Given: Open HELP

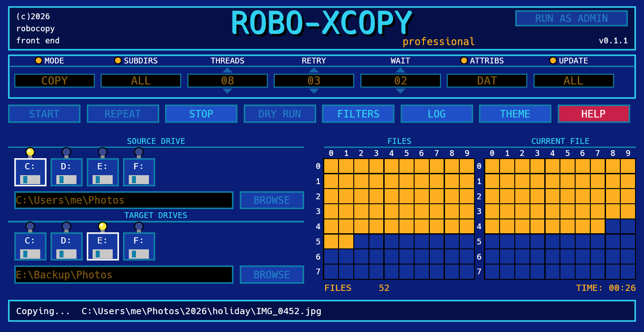Looking at the screenshot, I should (x=594, y=113).
